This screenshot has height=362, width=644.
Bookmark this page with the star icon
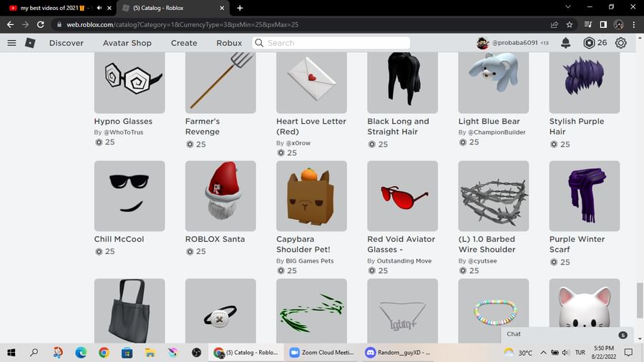pos(570,24)
